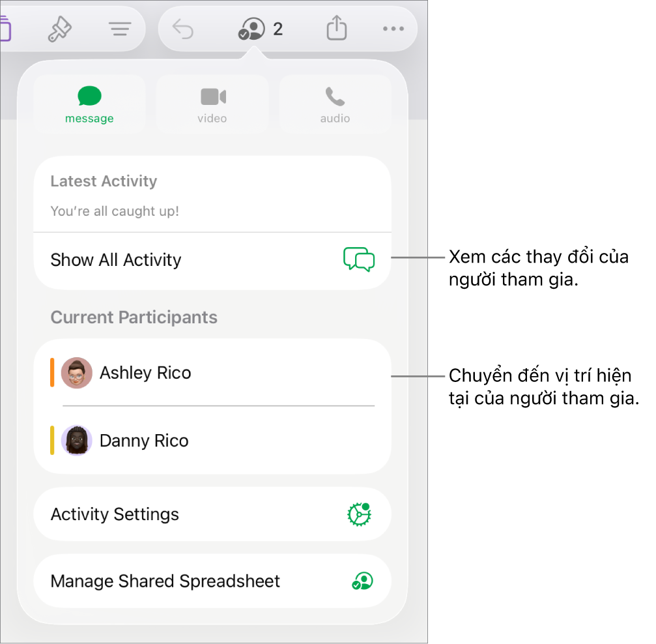
Task: Jump to Ashley Rico's location
Action: [x=212, y=373]
